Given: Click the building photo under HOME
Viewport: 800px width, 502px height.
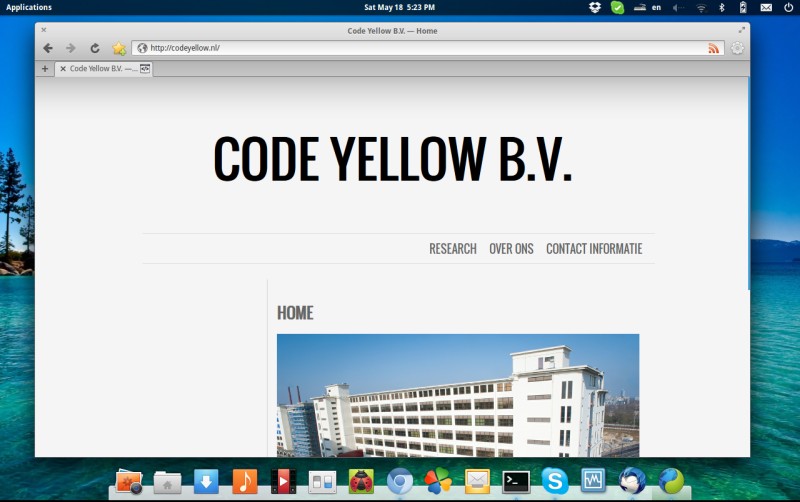Looking at the screenshot, I should [457, 395].
